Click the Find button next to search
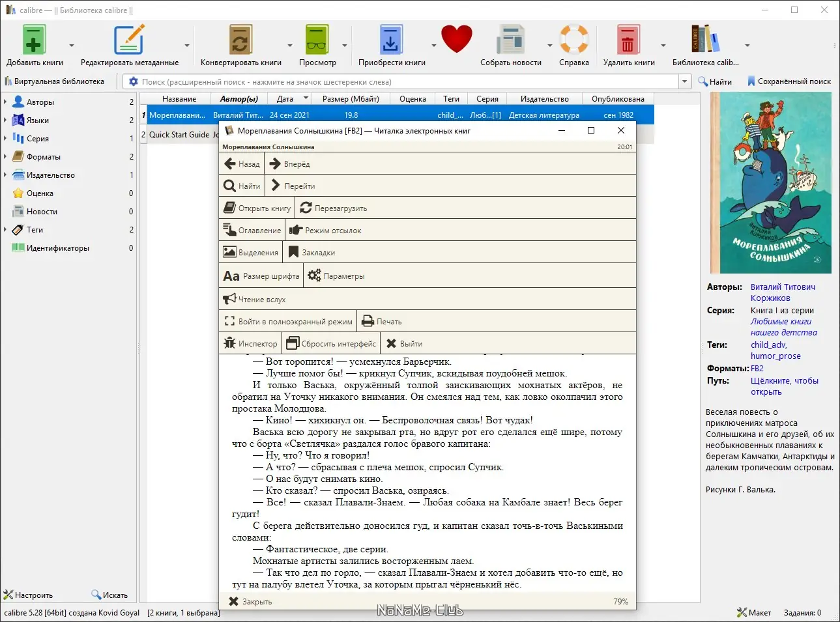 point(715,81)
